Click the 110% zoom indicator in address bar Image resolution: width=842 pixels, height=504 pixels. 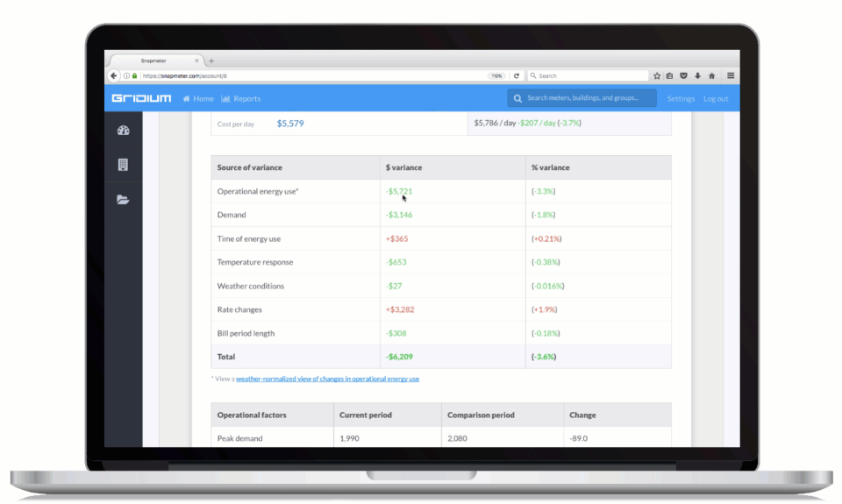point(496,75)
